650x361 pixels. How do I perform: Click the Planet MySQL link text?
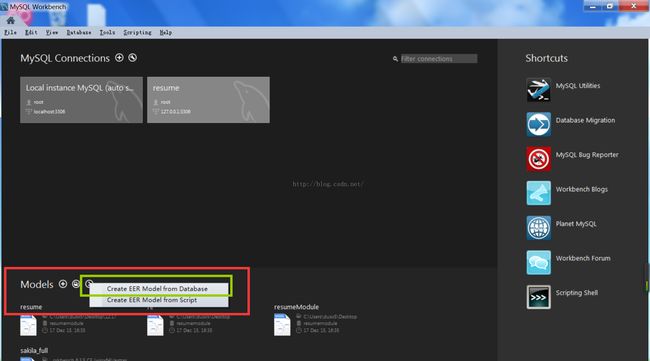[x=576, y=224]
